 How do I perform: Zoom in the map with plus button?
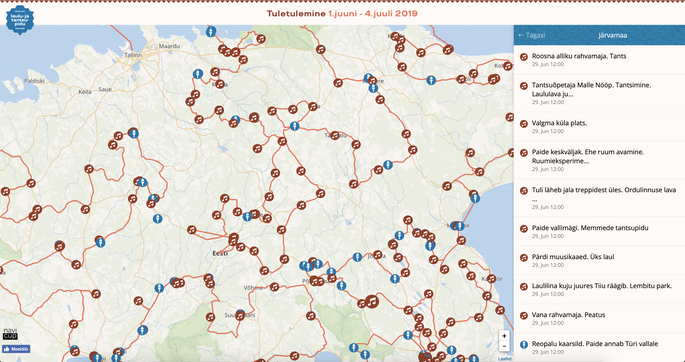(504, 336)
